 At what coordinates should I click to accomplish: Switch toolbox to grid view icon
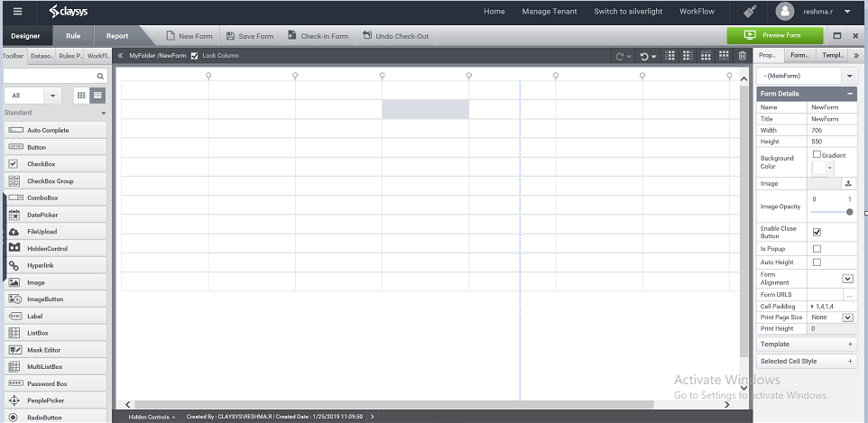tap(81, 95)
